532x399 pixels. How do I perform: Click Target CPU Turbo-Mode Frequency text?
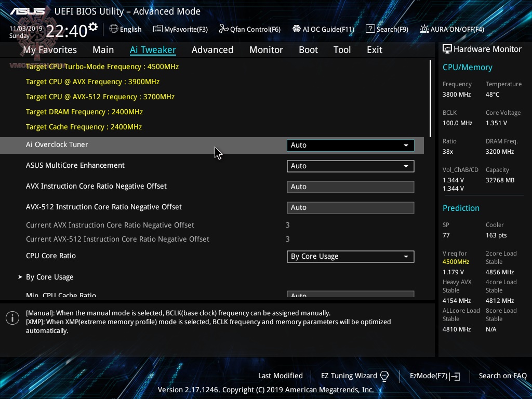pos(102,67)
